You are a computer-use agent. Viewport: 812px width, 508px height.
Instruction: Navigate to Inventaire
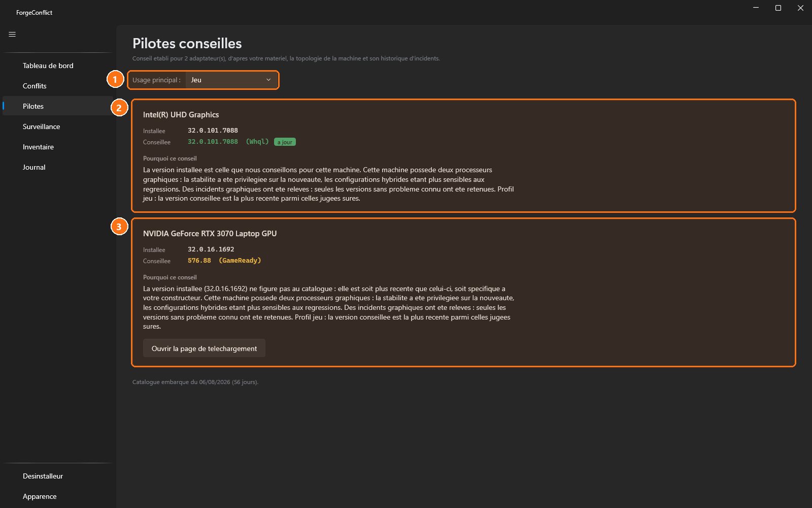(58, 147)
